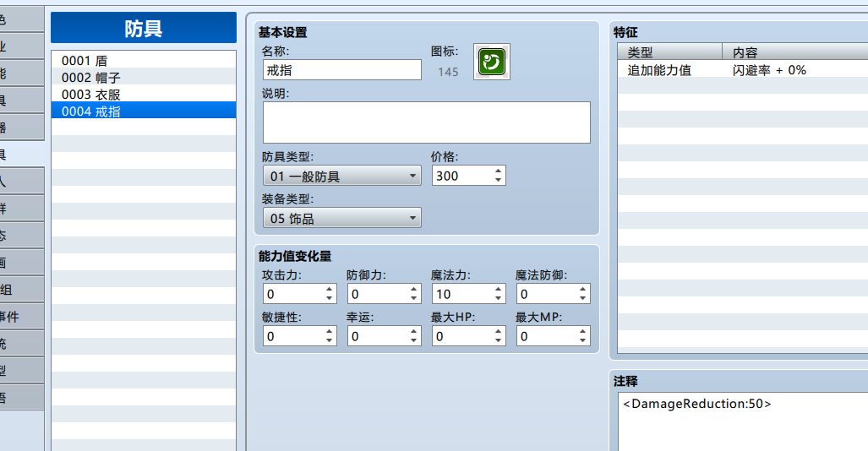Decrease 价格 with the down arrow

coord(498,181)
